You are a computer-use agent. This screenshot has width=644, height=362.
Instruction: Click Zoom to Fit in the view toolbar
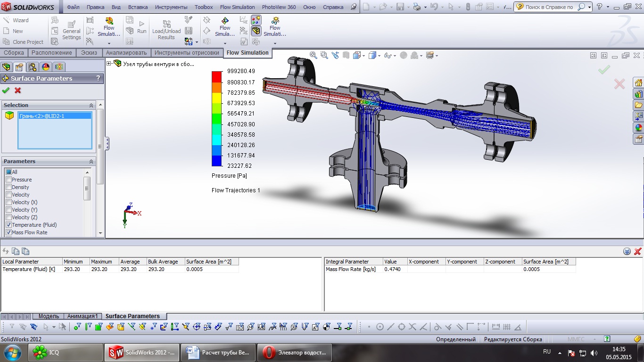pos(313,55)
